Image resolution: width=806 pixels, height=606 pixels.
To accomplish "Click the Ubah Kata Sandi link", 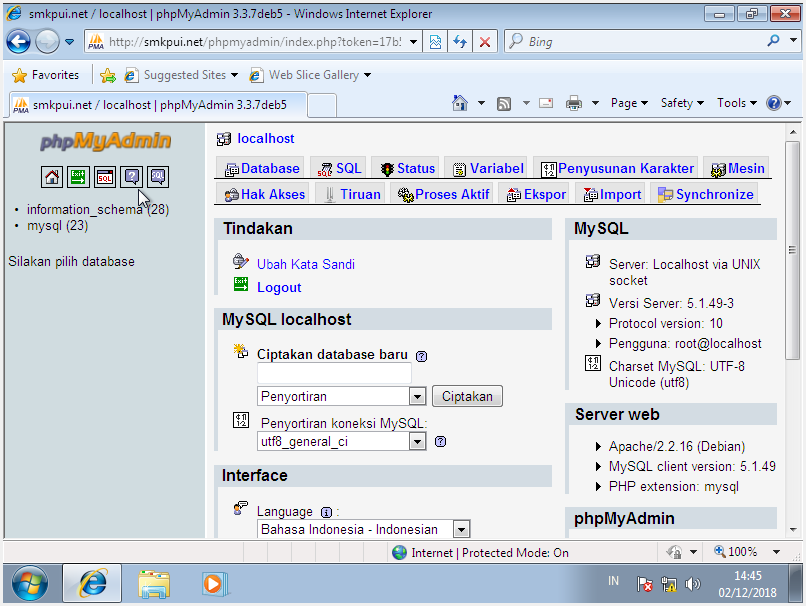I will (x=305, y=264).
